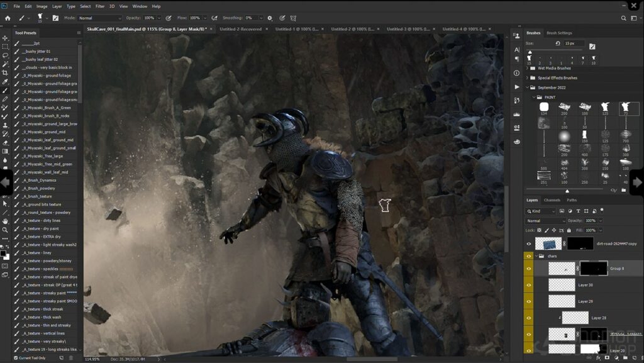Screen dimensions: 644x363
Task: Expand the Wet Media Brushes folder
Action: tap(528, 68)
